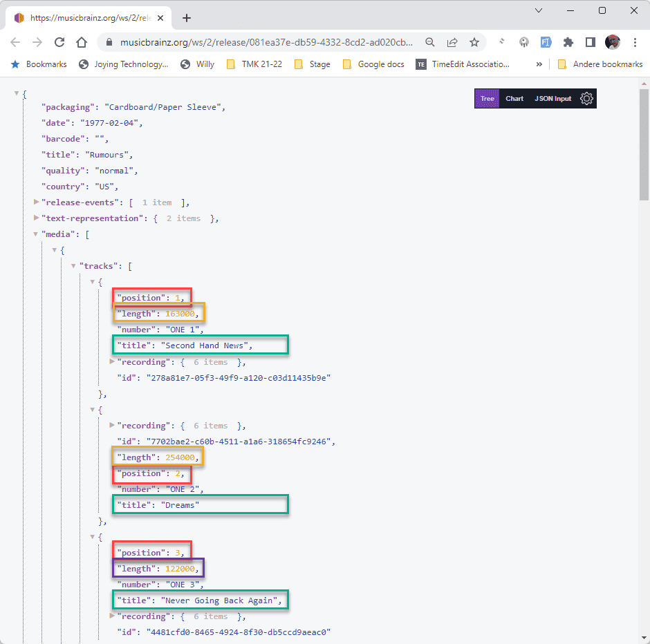Viewport: 650px width, 644px height.
Task: Click the page vertical scrollbar thumb
Action: tap(644, 145)
